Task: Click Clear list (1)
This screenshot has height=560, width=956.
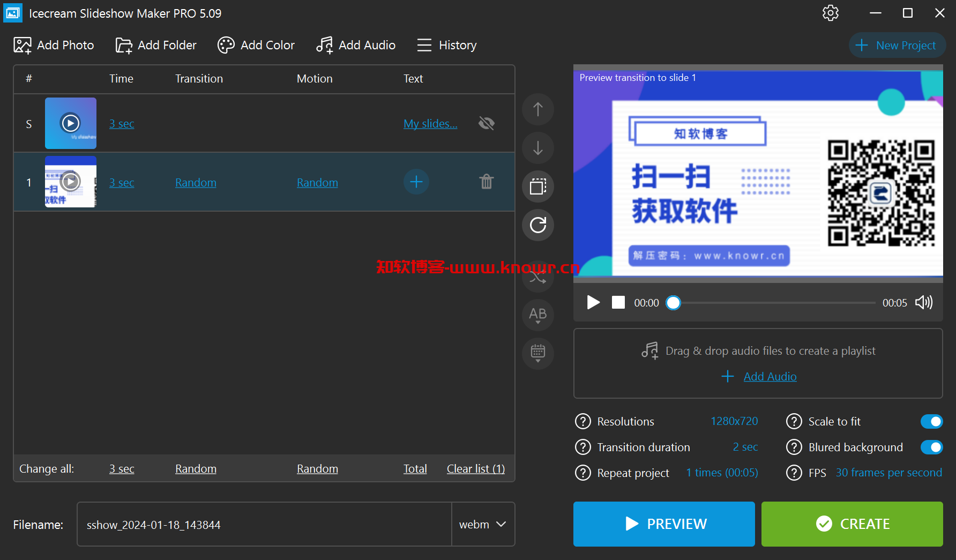Action: pos(476,469)
